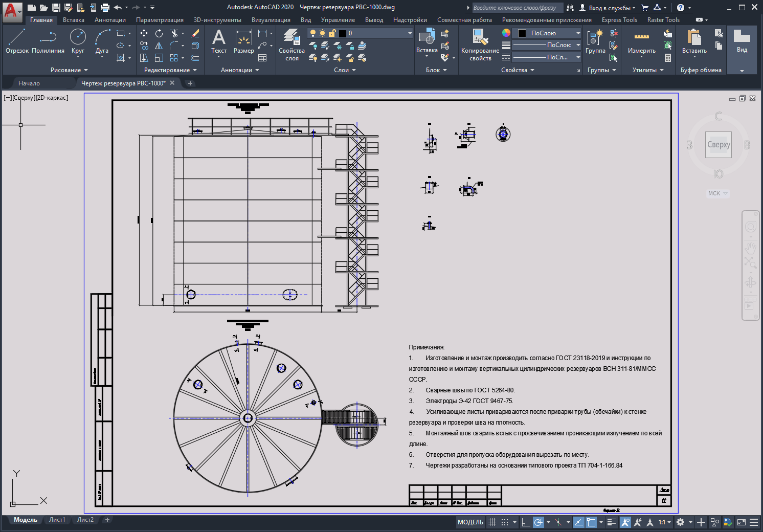
Task: Select the Полилиния tool
Action: (48, 41)
